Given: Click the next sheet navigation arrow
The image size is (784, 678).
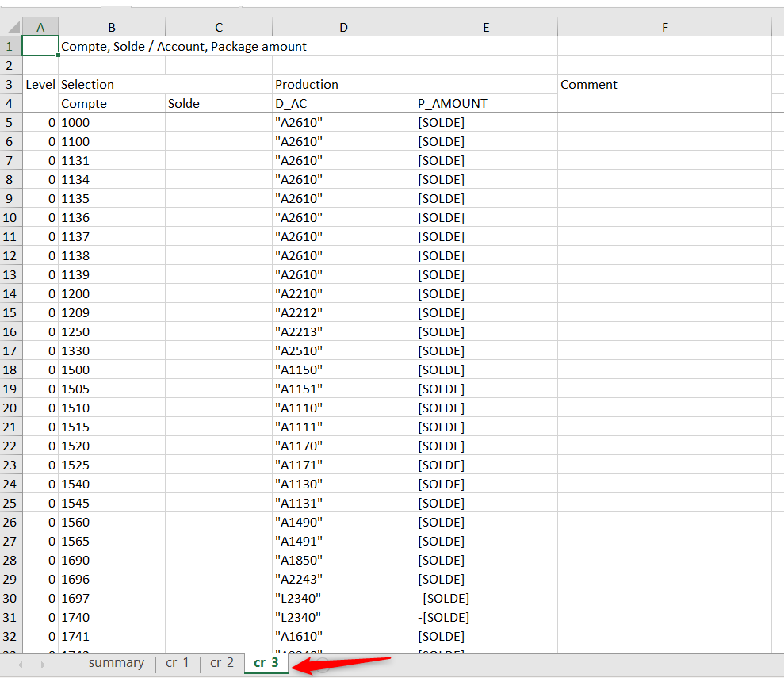Looking at the screenshot, I should pyautogui.click(x=43, y=665).
